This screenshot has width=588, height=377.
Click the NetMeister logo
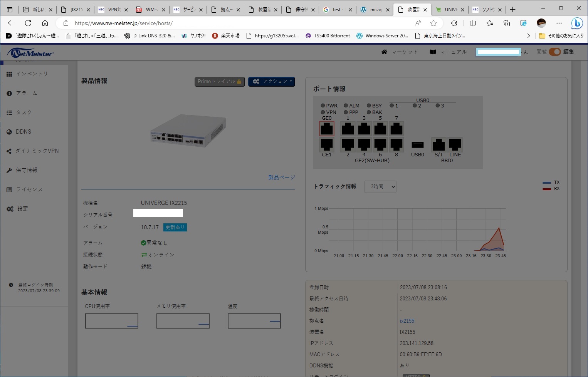[x=31, y=53]
